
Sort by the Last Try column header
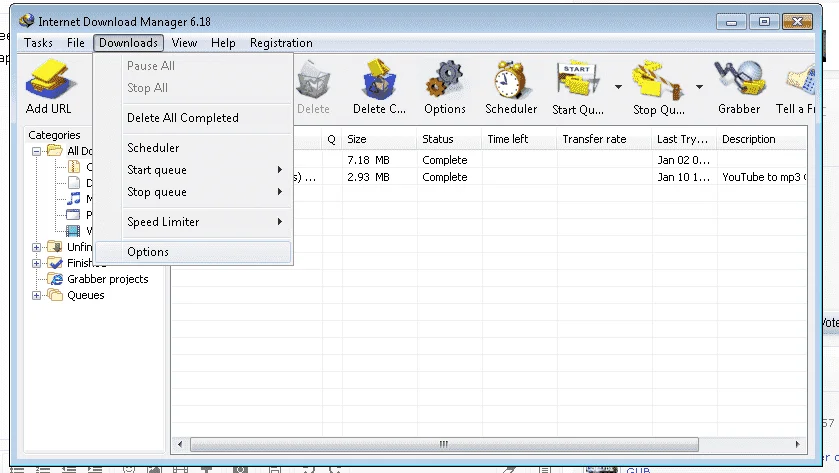tap(684, 139)
